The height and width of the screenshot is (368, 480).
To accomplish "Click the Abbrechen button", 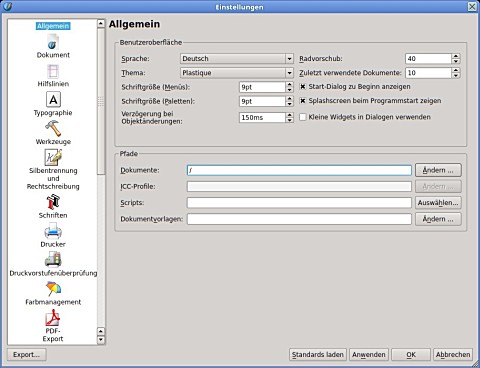I will click(x=453, y=355).
